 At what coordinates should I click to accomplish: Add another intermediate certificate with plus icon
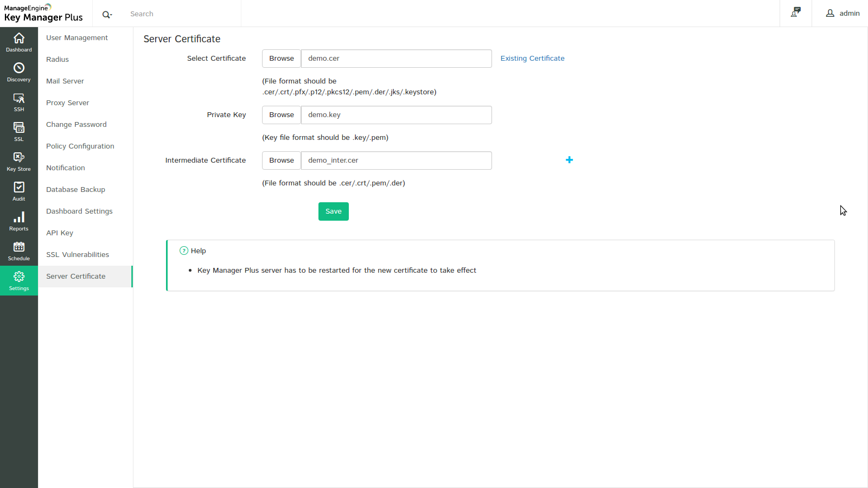(x=569, y=160)
